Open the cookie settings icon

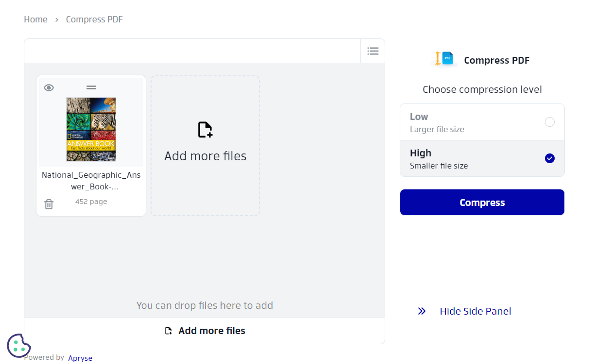19,346
